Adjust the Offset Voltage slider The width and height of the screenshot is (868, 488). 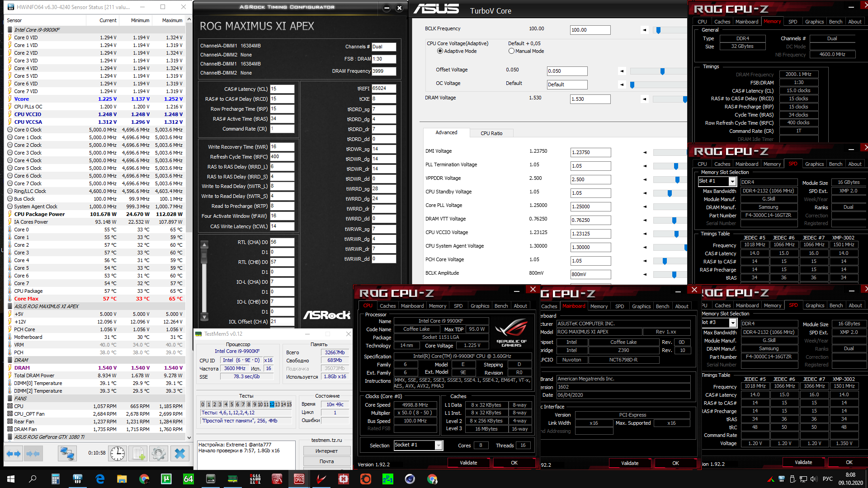coord(662,71)
